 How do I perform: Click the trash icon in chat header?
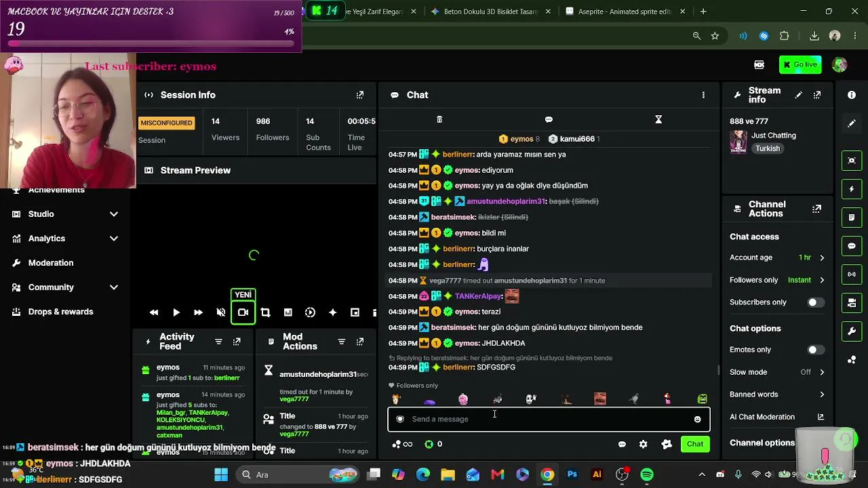coord(439,119)
